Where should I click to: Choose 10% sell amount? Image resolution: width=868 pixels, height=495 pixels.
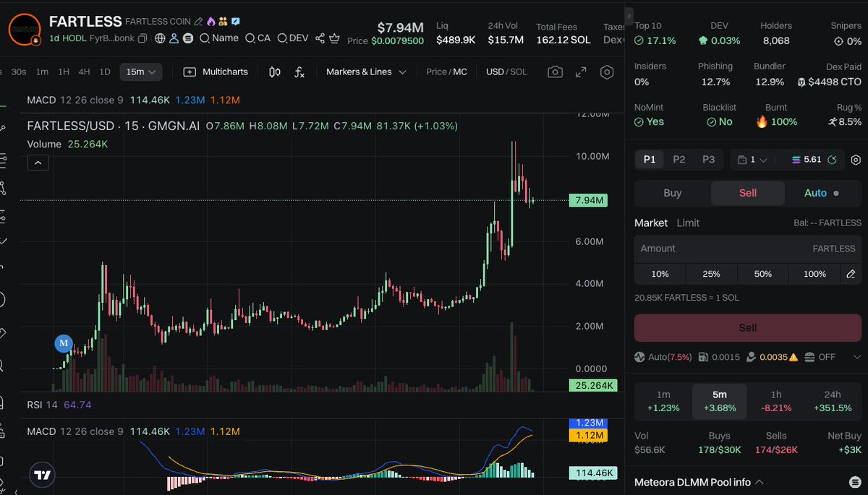(x=660, y=274)
